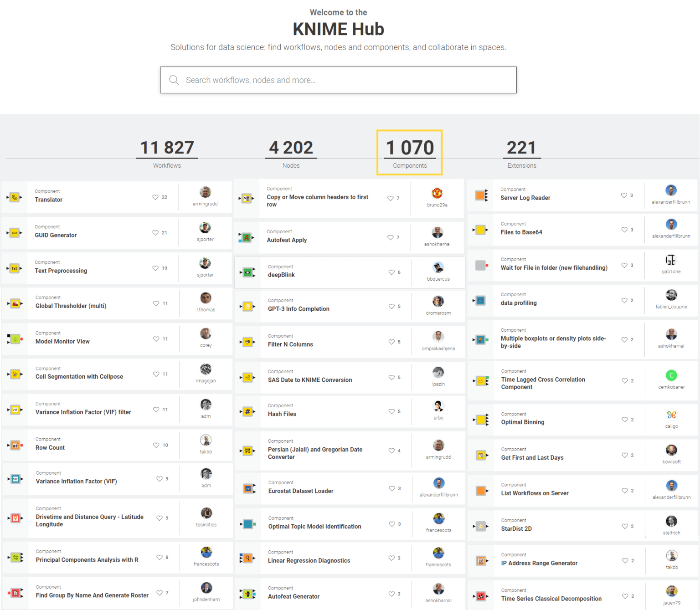Open the 11 827 Workflows tab
This screenshot has height=610, width=700.
tap(167, 154)
